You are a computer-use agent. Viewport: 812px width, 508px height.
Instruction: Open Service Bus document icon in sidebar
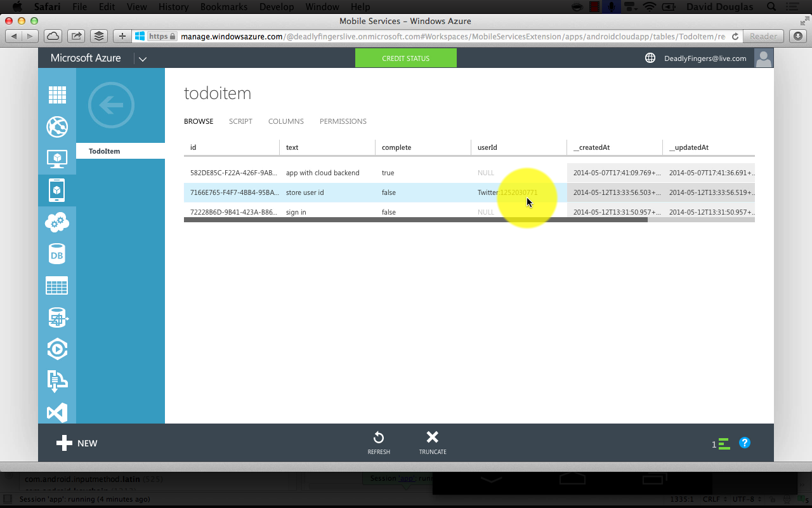[x=57, y=381]
